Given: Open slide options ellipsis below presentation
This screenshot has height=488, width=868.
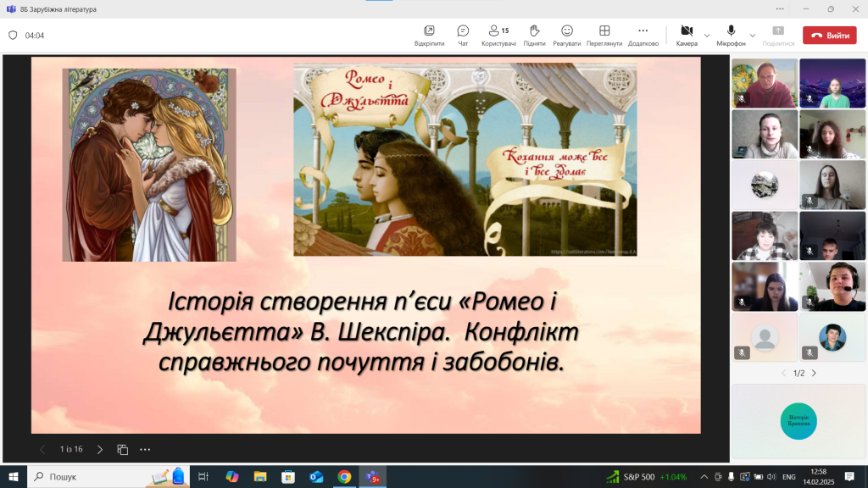Looking at the screenshot, I should click(145, 449).
